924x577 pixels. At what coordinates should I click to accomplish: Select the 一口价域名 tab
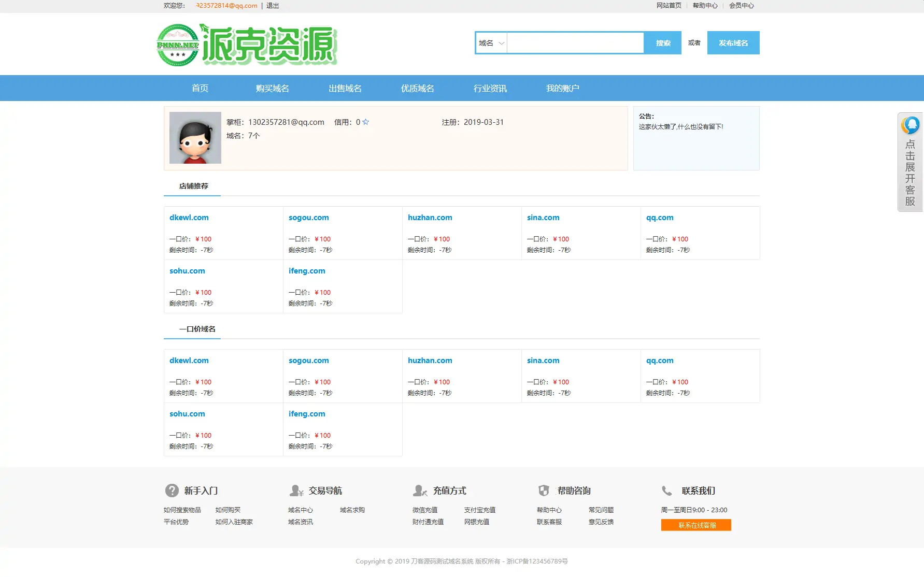tap(197, 329)
